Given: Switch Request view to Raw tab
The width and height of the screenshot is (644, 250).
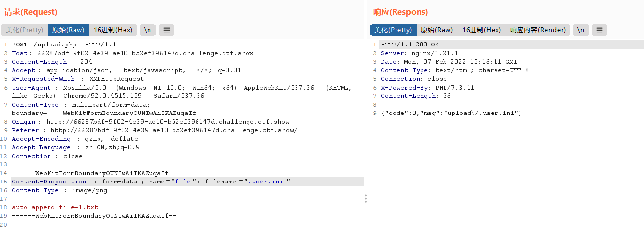Looking at the screenshot, I should [x=69, y=30].
